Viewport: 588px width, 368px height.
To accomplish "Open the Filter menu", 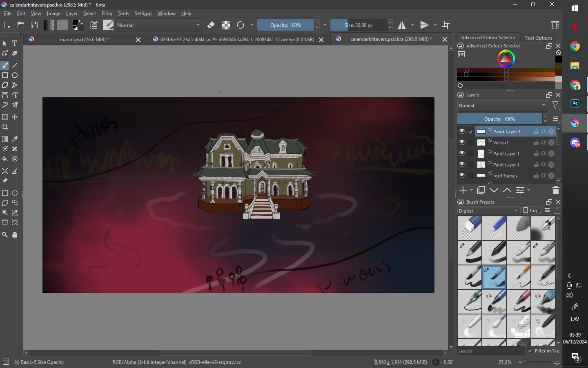I will click(x=107, y=13).
